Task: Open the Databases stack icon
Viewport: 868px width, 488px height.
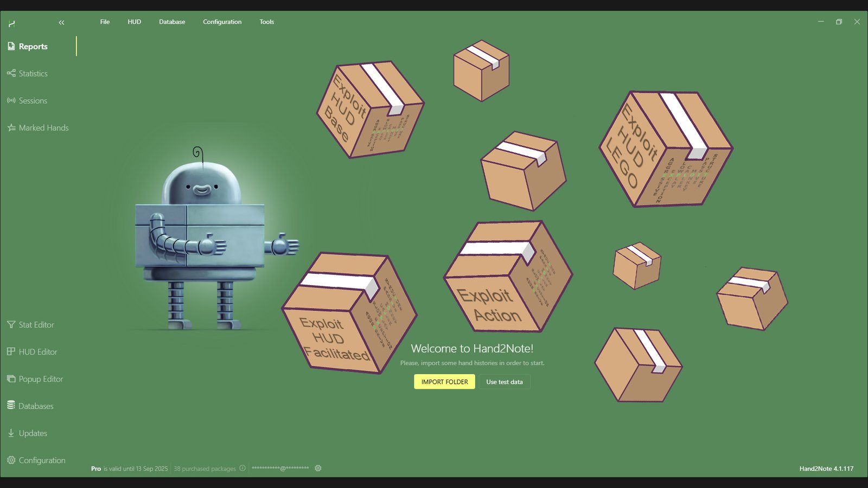Action: click(x=11, y=406)
